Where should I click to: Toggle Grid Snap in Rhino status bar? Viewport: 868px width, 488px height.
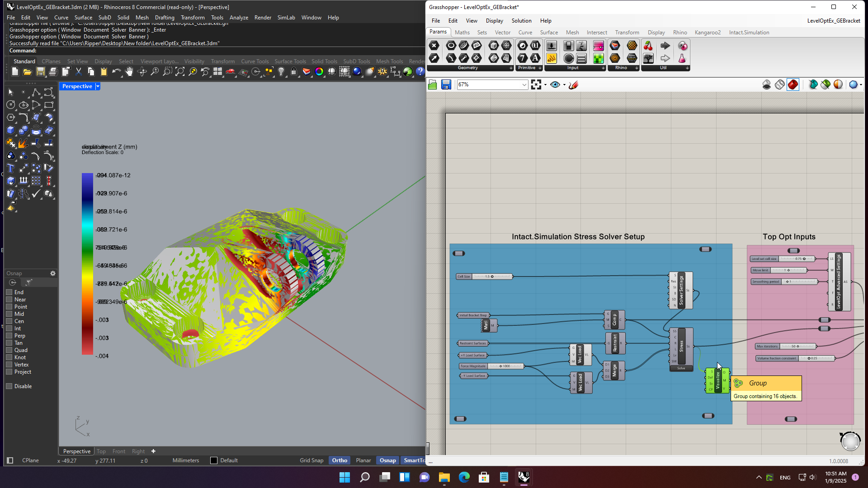[311, 460]
